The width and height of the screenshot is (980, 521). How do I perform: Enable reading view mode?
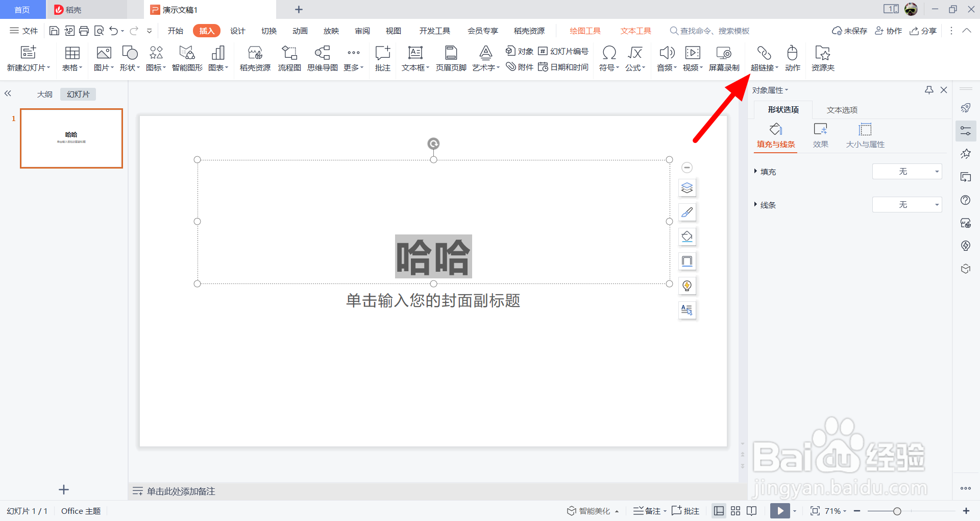click(751, 511)
